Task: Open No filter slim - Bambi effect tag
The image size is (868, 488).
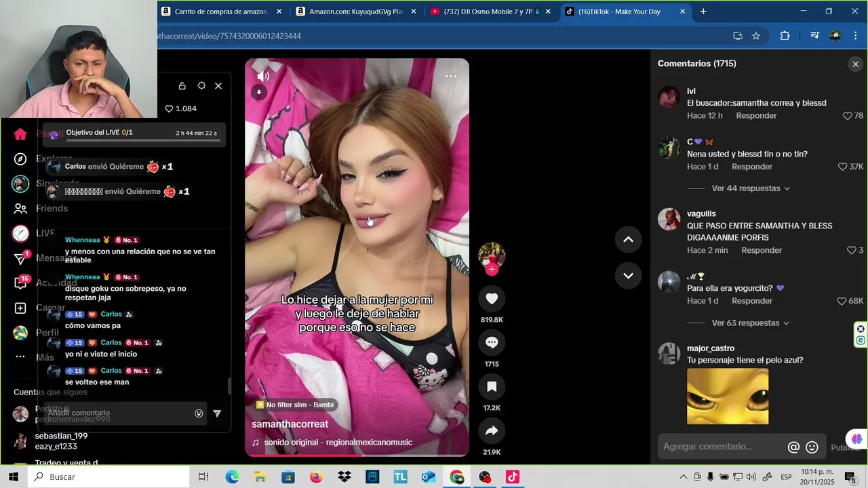Action: pyautogui.click(x=295, y=405)
